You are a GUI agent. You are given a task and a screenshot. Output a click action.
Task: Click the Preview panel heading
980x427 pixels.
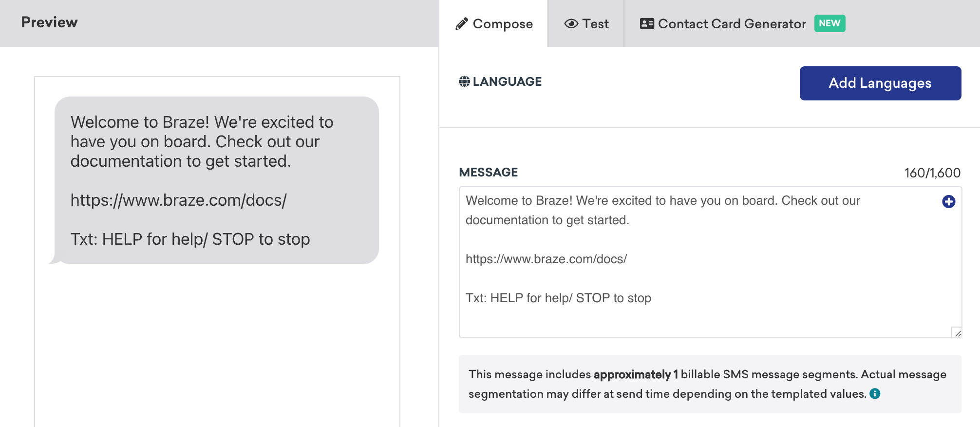(x=49, y=22)
